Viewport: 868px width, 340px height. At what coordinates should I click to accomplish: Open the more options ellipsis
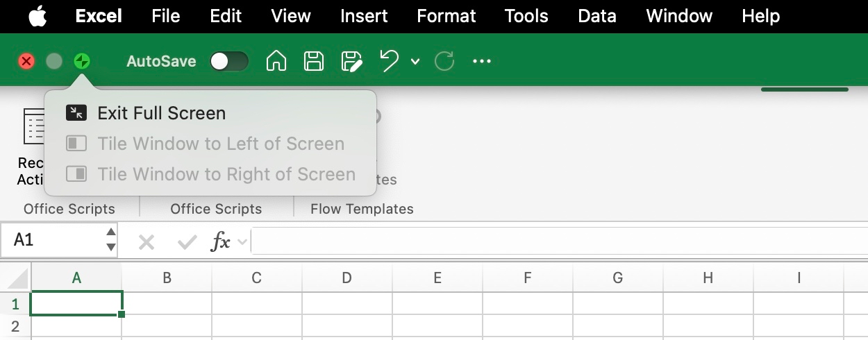482,62
